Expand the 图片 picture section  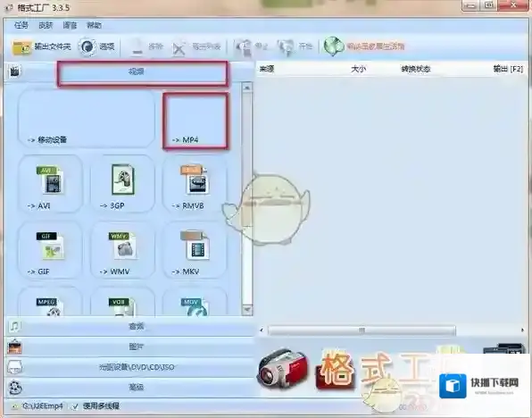click(x=137, y=347)
